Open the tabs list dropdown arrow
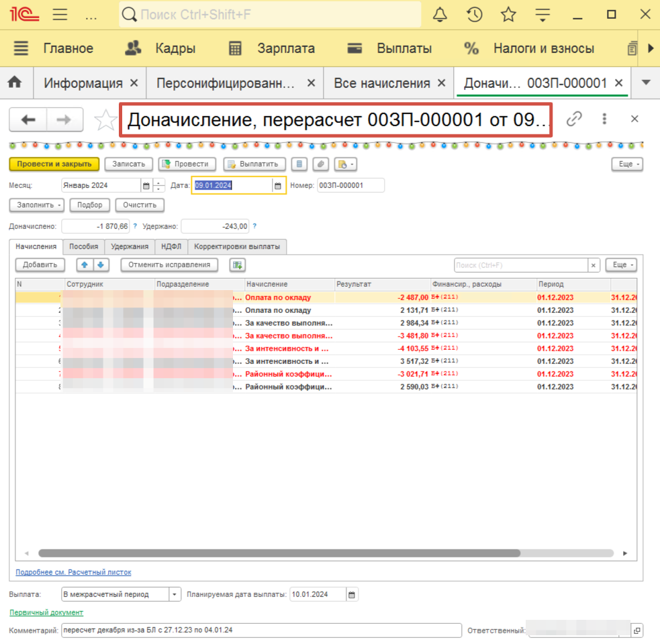This screenshot has height=644, width=660. (x=646, y=83)
